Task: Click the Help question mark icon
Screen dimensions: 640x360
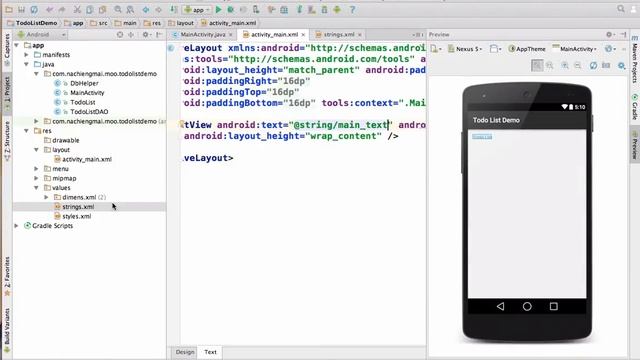Action: point(352,9)
